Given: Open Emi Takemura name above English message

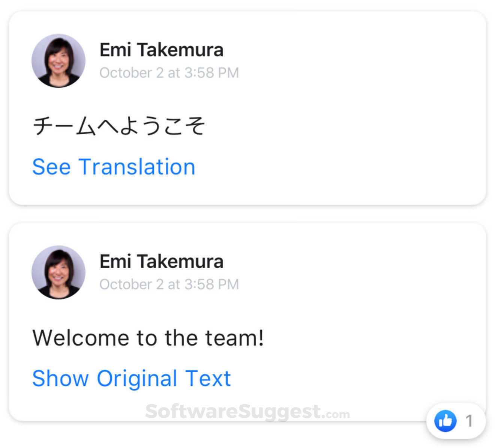Looking at the screenshot, I should tap(161, 262).
